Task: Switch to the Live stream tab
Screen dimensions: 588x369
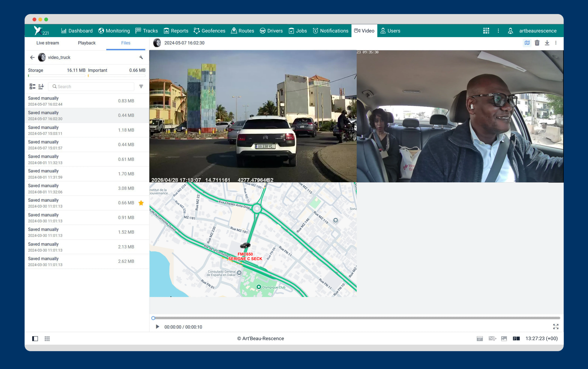Action: coord(48,43)
